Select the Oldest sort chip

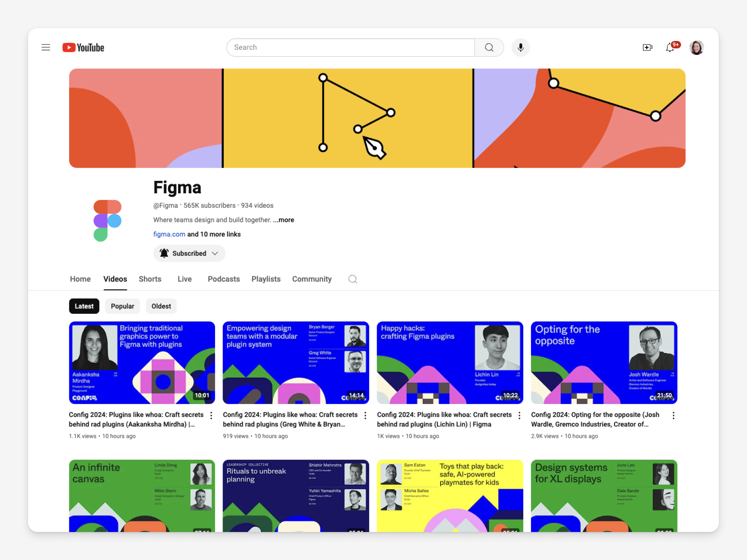pos(161,306)
